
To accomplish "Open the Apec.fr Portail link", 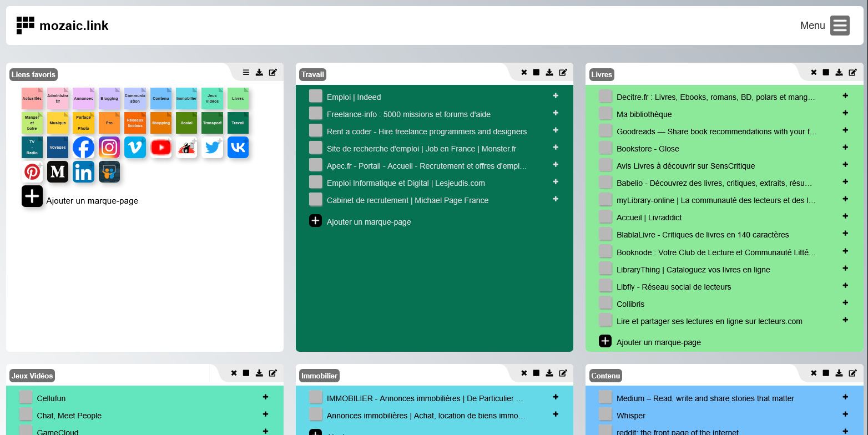I will (x=427, y=166).
